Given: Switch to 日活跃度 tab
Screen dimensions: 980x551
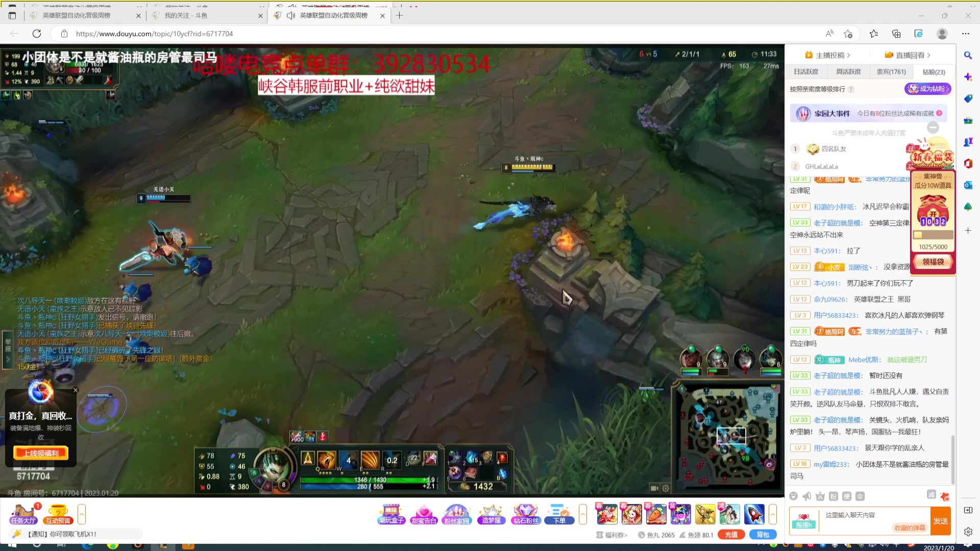Looking at the screenshot, I should pyautogui.click(x=806, y=72).
